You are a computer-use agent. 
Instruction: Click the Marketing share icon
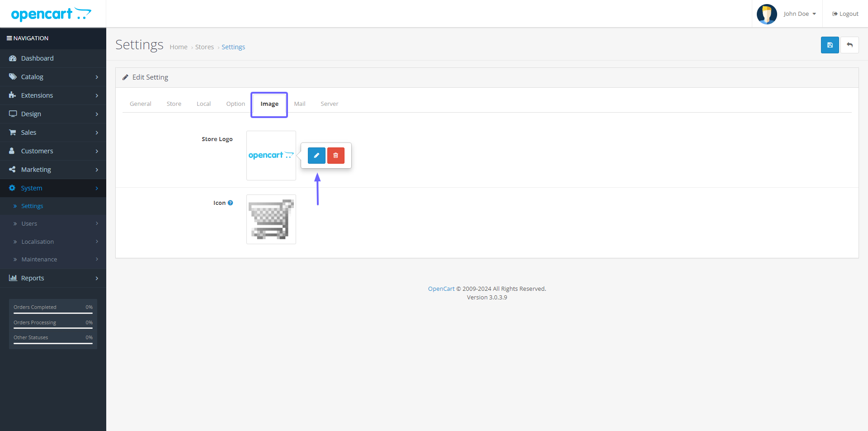13,170
